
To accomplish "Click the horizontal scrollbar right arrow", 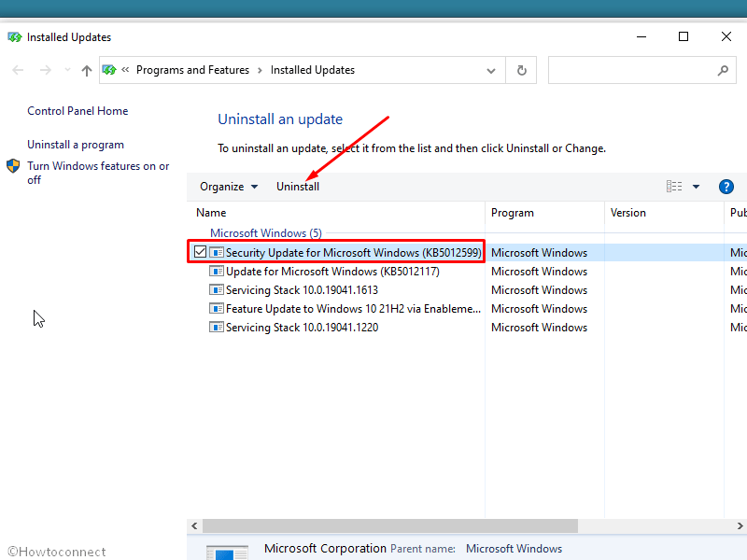I will (740, 526).
